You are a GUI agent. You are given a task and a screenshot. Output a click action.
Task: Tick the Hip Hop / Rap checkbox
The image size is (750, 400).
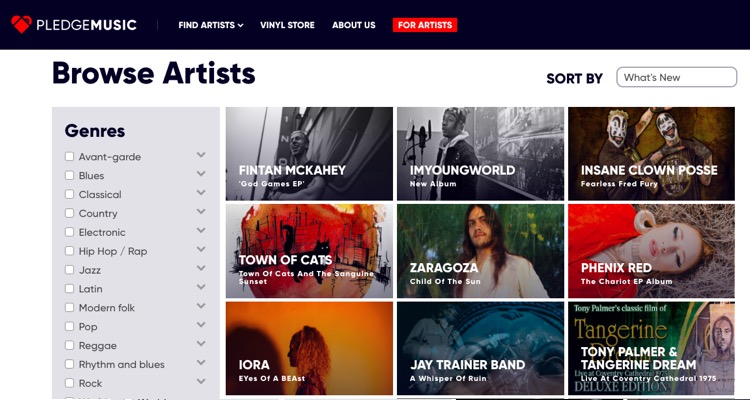(x=69, y=251)
